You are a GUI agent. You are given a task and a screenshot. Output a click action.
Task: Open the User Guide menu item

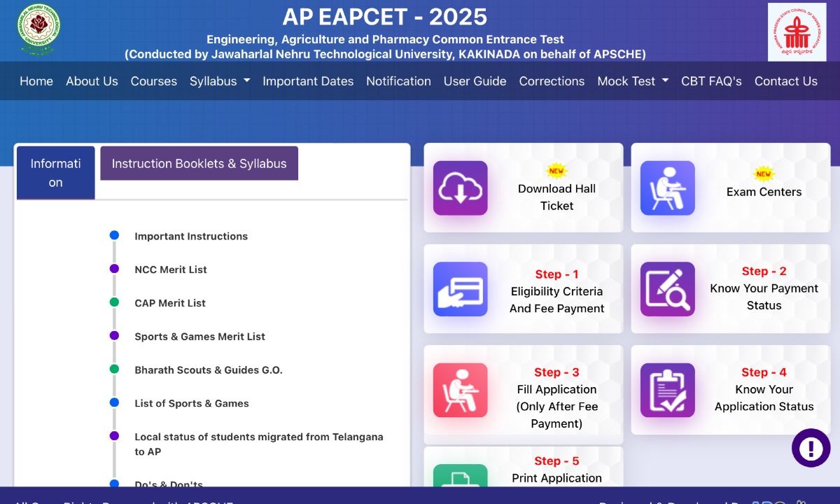click(475, 81)
